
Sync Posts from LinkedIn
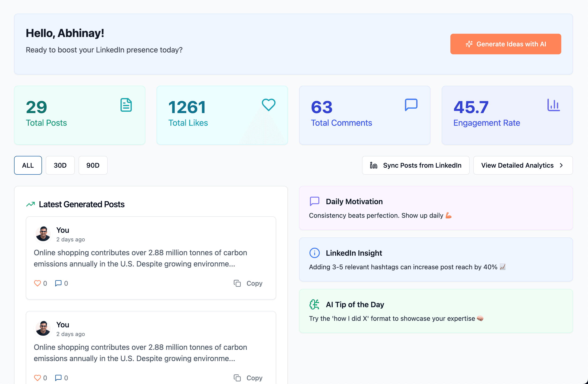point(415,165)
